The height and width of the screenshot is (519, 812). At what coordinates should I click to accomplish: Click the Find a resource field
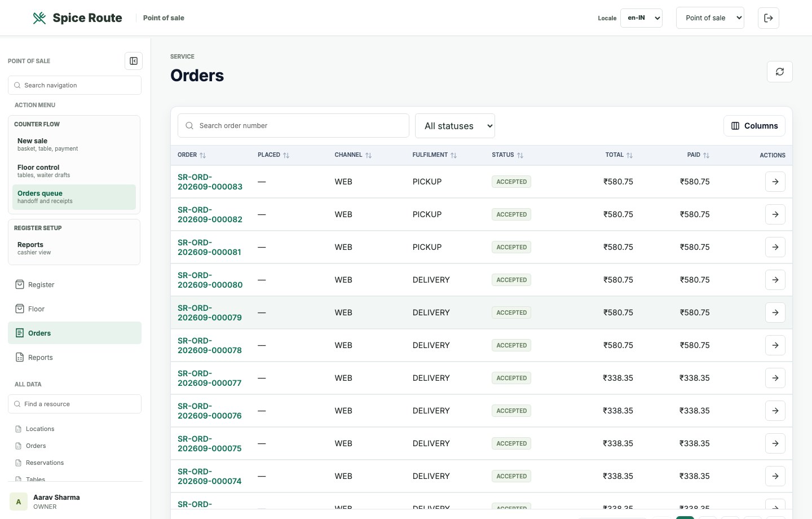(x=74, y=404)
